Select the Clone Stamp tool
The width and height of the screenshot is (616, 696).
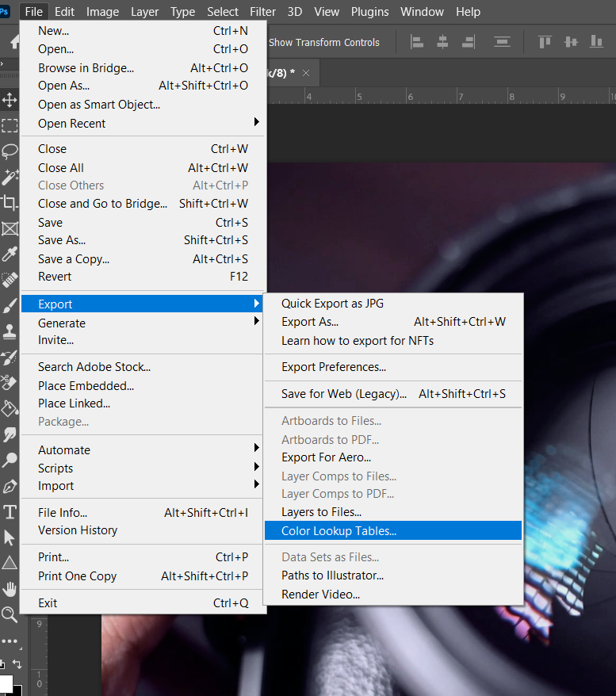pos(10,331)
